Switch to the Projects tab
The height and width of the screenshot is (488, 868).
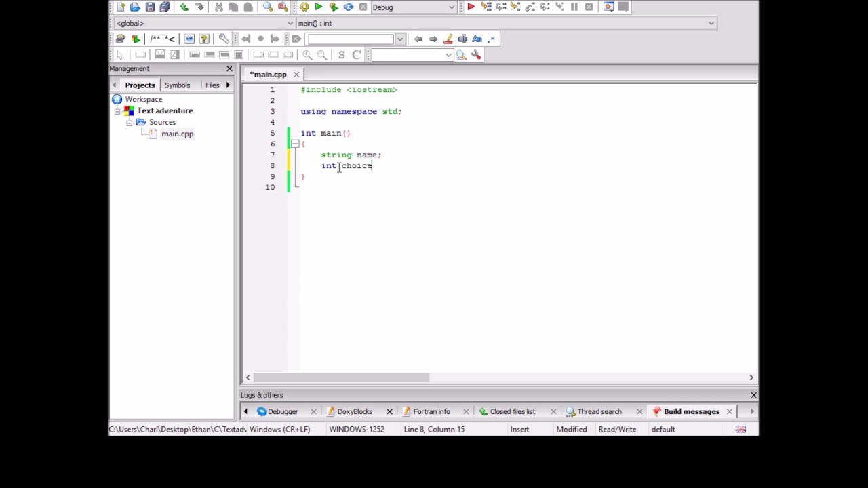[140, 85]
